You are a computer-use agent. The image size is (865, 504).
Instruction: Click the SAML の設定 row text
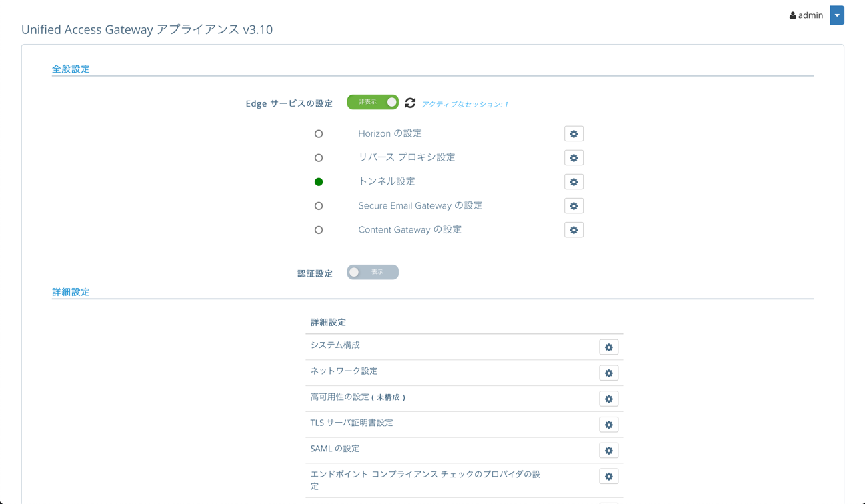(x=335, y=449)
